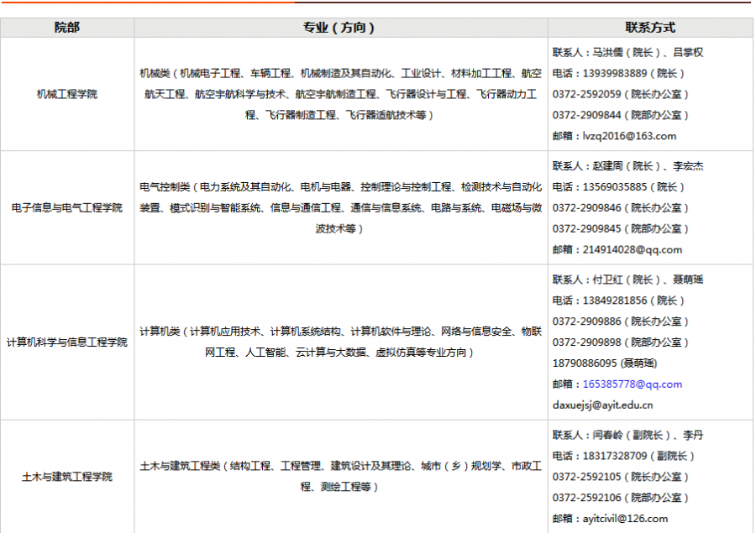756x533 pixels.
Task: Select the 机械工程学院 cell
Action: point(67,94)
